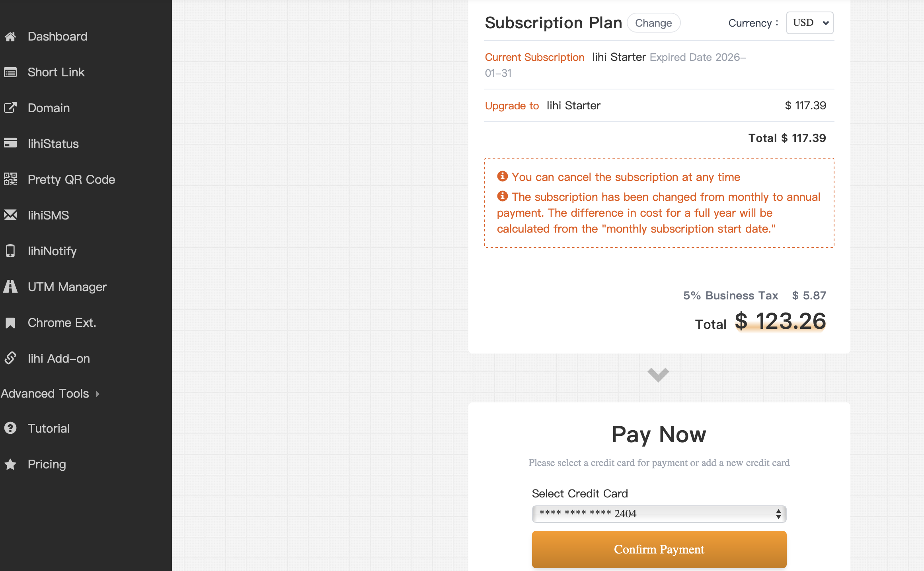Click the Tutorial question mark icon
This screenshot has width=924, height=571.
click(x=10, y=428)
